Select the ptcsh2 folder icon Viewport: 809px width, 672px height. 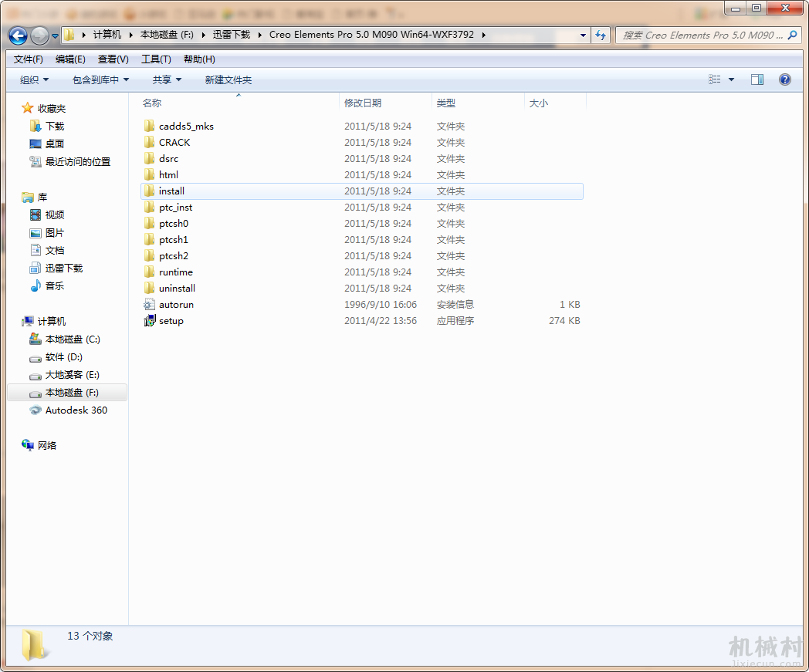pos(149,256)
